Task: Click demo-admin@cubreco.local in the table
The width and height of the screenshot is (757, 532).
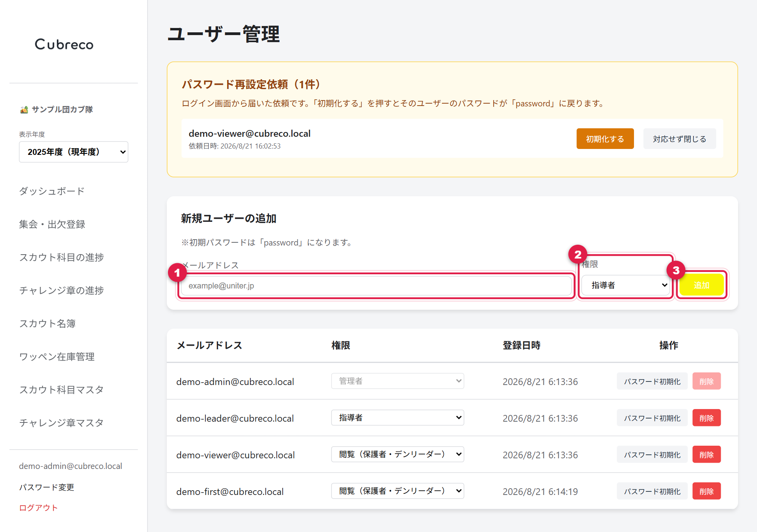Action: (x=235, y=382)
